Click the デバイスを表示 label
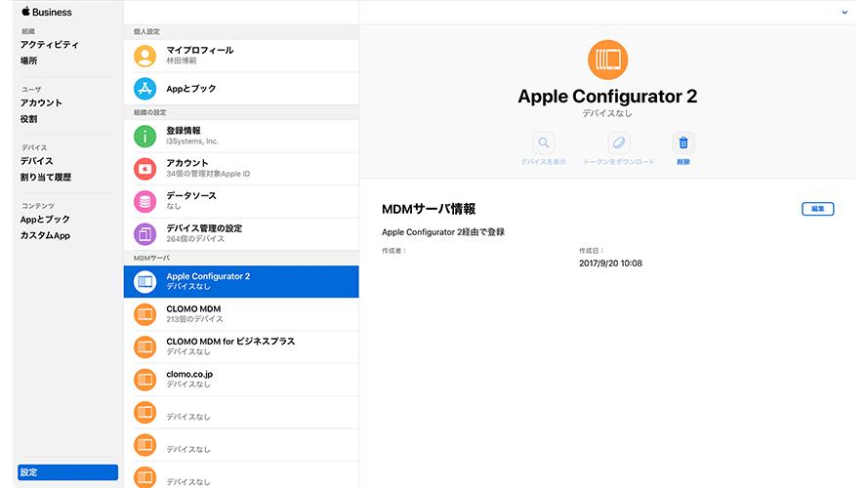 (x=544, y=162)
